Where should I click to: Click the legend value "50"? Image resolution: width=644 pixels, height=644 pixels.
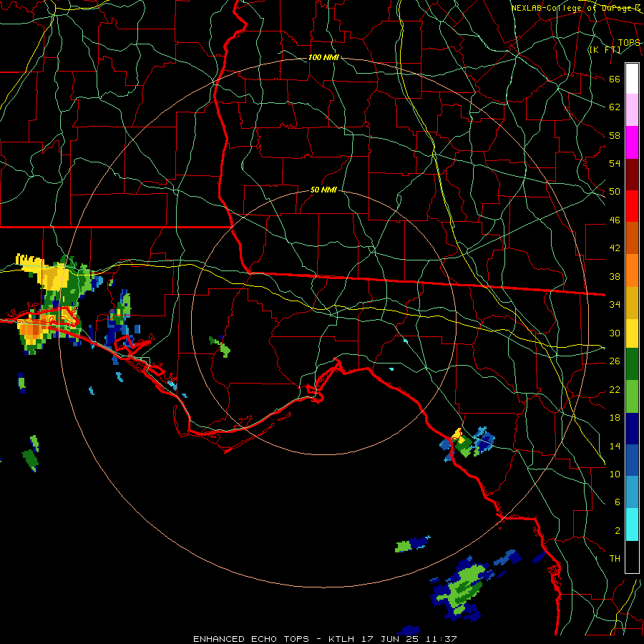click(615, 191)
